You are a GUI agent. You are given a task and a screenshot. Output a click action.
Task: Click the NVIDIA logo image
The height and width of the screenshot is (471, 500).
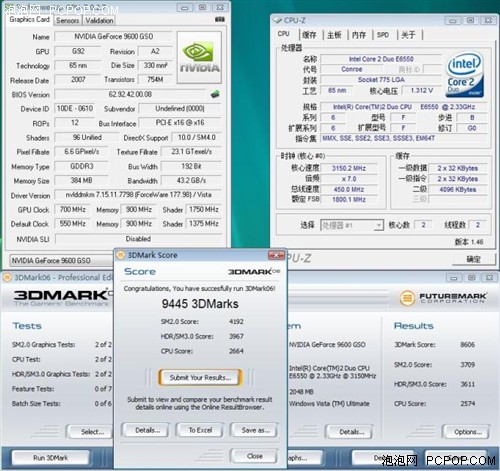(199, 57)
